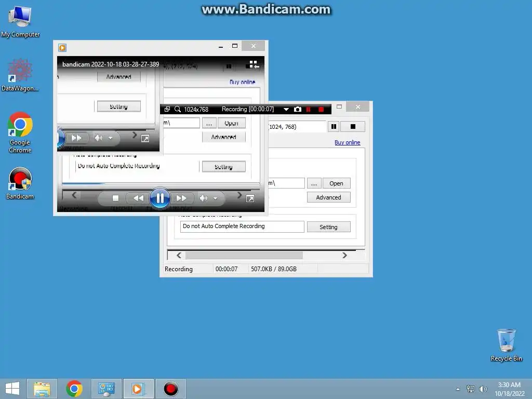Click the 1024x768 size label
The width and height of the screenshot is (532, 399).
pos(196,110)
